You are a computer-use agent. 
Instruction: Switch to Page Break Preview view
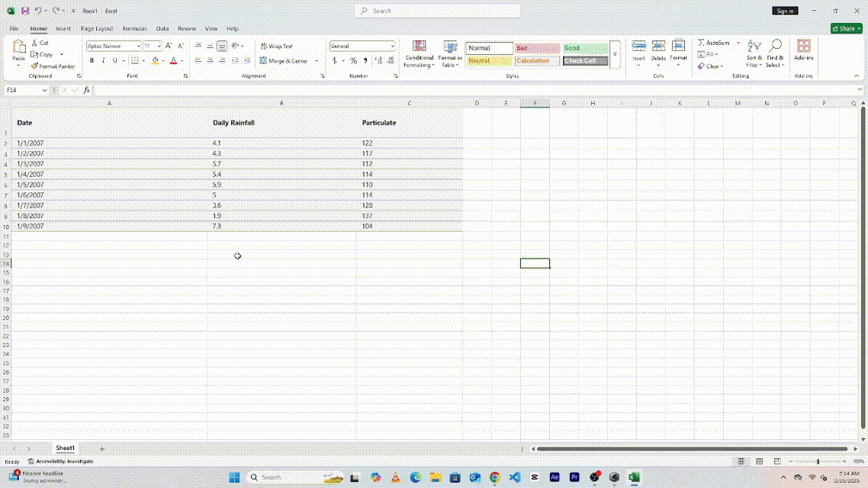(777, 461)
